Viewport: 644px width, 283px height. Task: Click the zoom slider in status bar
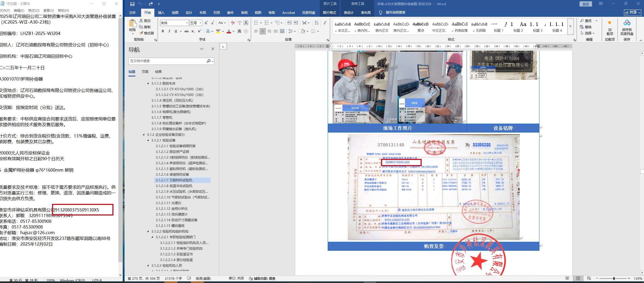(614, 278)
